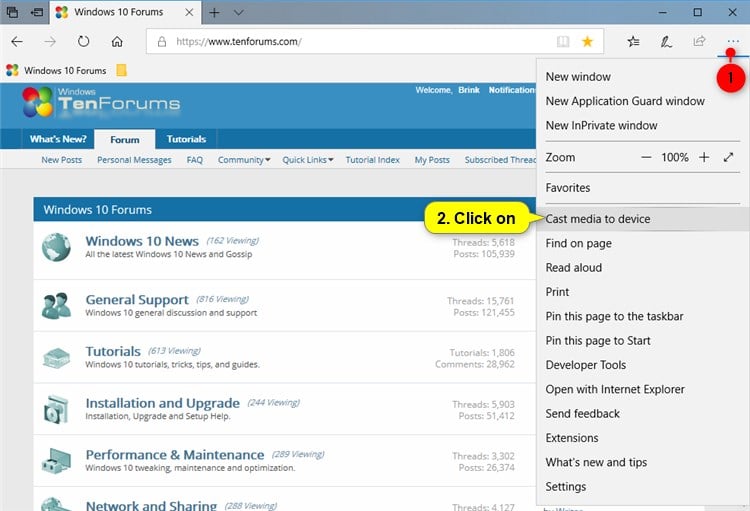Click the Brink username link

469,90
